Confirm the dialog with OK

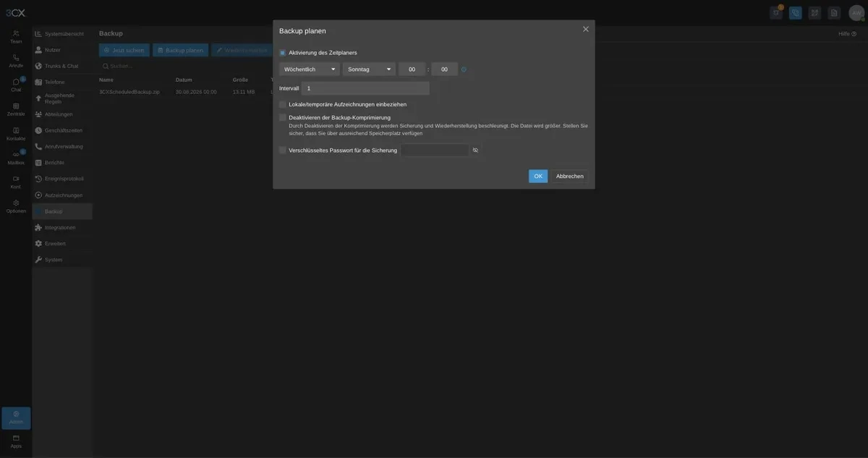point(538,176)
